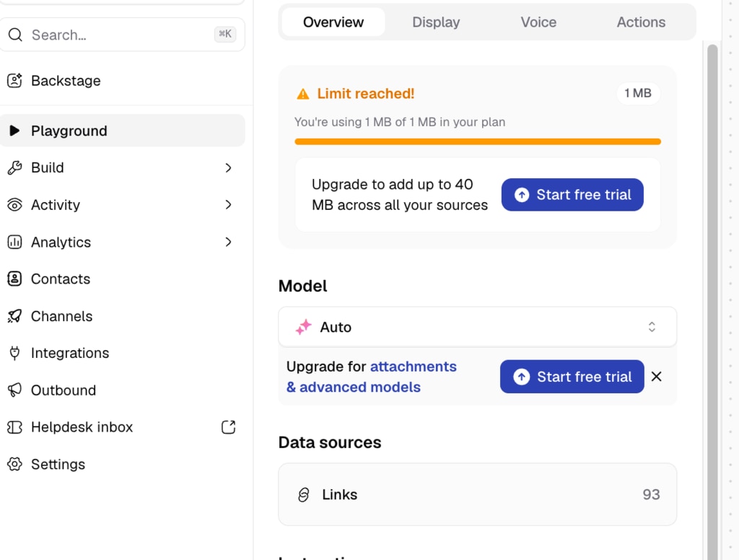
Task: Click the Helpdesk inbox ticket icon
Action: (14, 427)
